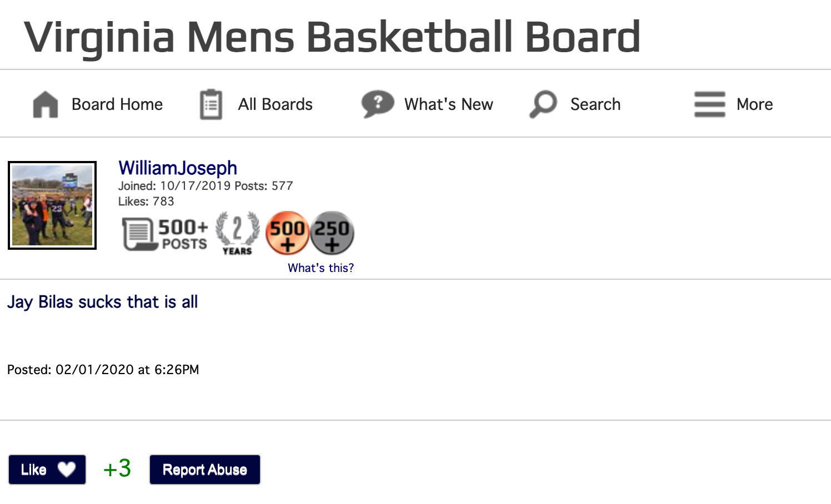Image resolution: width=831 pixels, height=504 pixels.
Task: Click the heart icon on the Like button
Action: [x=67, y=470]
